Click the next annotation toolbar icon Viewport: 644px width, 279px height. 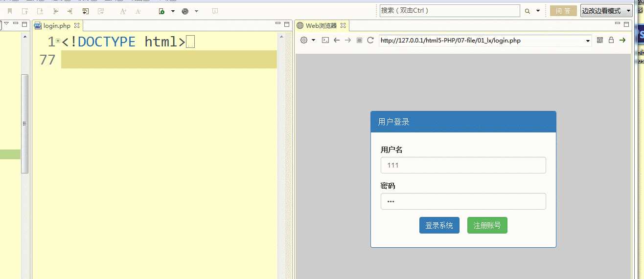click(40, 11)
